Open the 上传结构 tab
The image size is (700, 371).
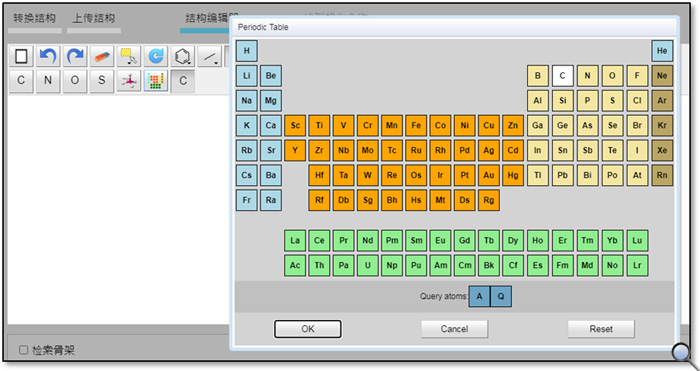pos(94,18)
